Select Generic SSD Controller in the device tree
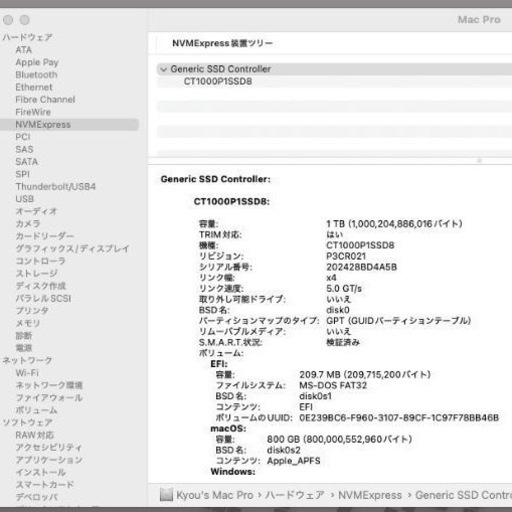This screenshot has height=512, width=512. click(221, 69)
